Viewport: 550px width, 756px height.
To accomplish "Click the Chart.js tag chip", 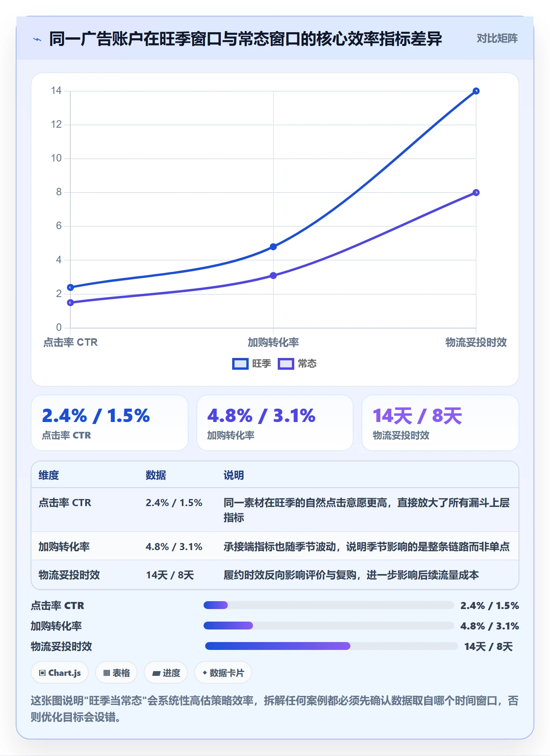I will click(x=60, y=673).
